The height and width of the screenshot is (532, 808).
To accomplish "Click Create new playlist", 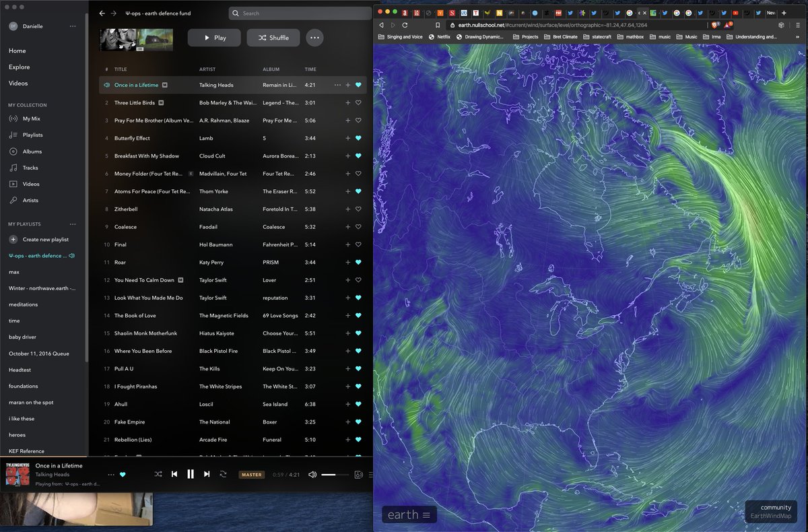I will (39, 239).
